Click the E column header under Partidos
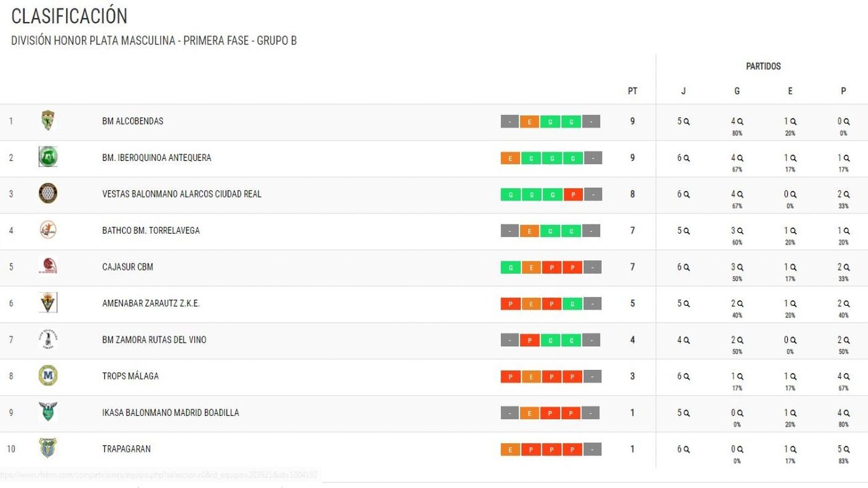The width and height of the screenshot is (868, 488). (790, 91)
